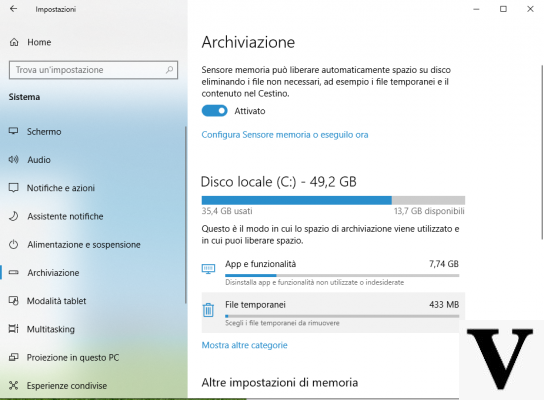Click the Disco locale C usage bar
The image size is (544, 400).
pos(333,200)
